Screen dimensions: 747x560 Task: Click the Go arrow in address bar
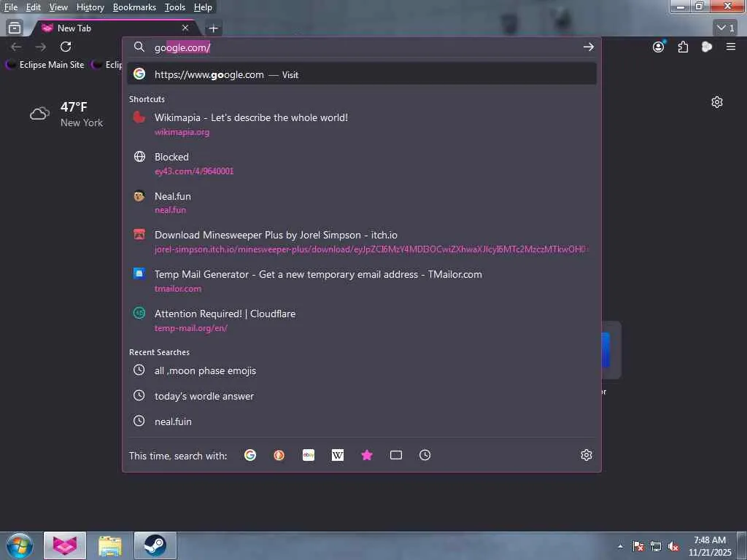589,47
